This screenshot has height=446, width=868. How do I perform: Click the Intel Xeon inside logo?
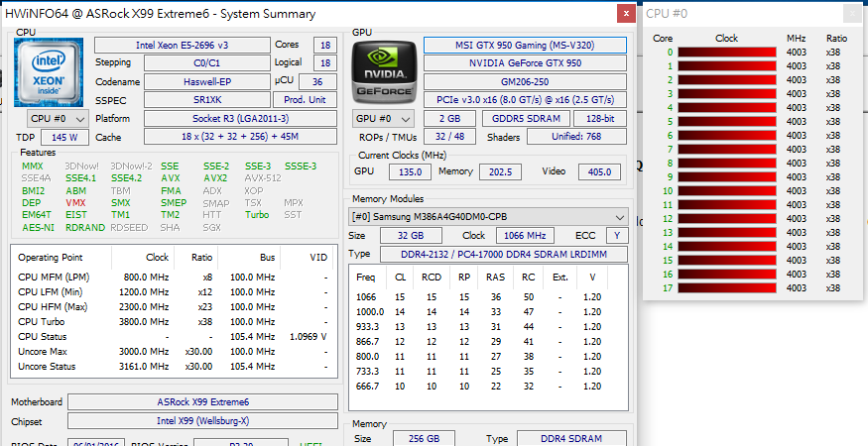pyautogui.click(x=49, y=72)
